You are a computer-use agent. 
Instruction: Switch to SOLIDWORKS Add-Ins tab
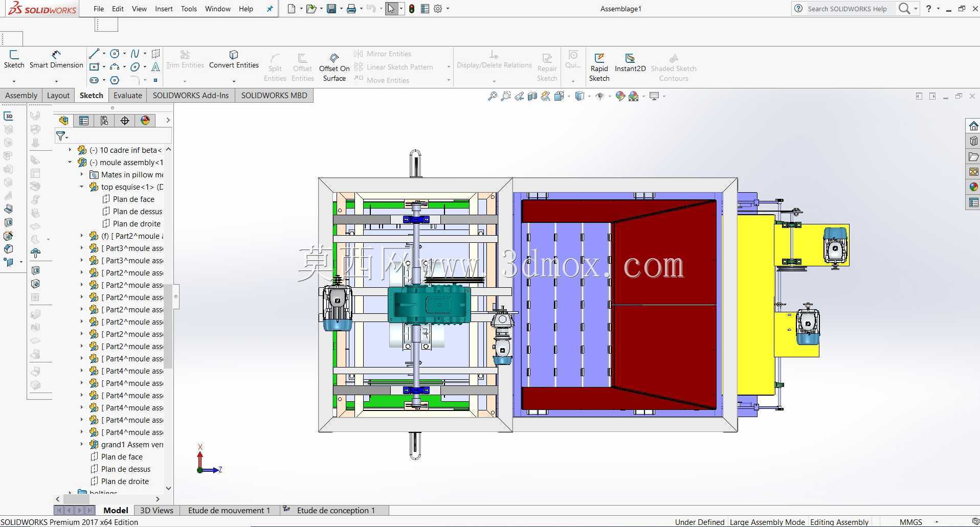191,96
